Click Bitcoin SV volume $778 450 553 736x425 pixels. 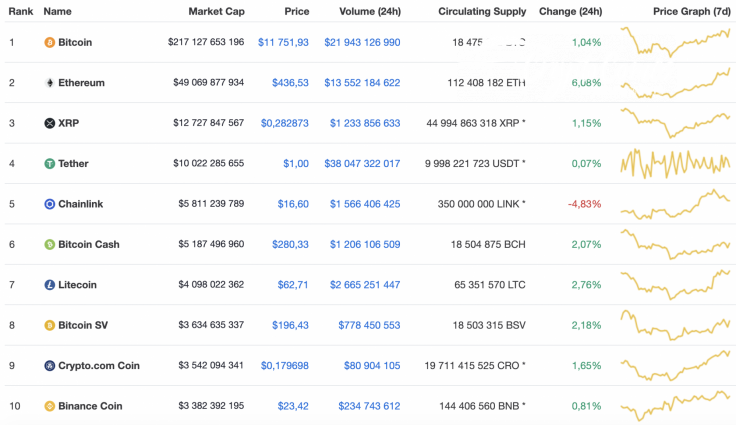point(369,325)
